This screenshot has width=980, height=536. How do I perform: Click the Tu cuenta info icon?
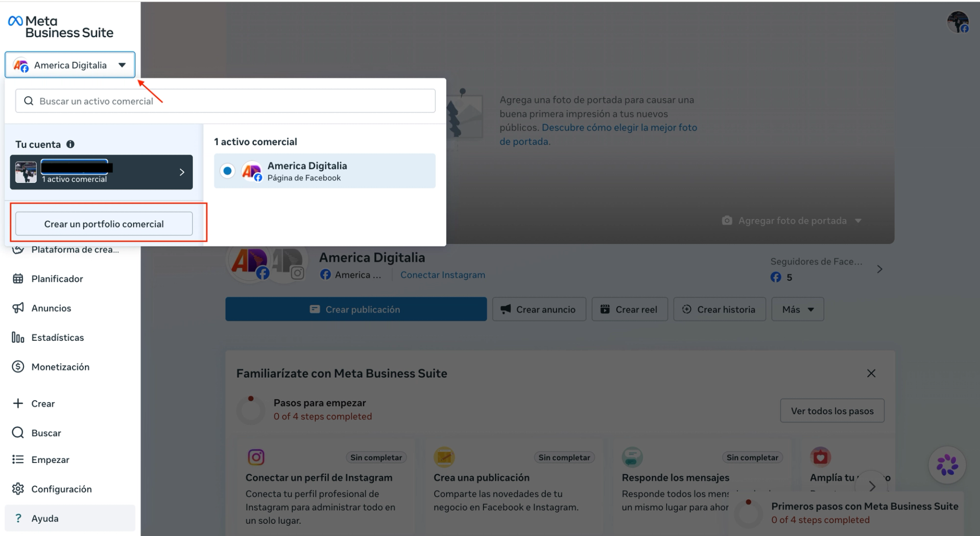pyautogui.click(x=70, y=144)
